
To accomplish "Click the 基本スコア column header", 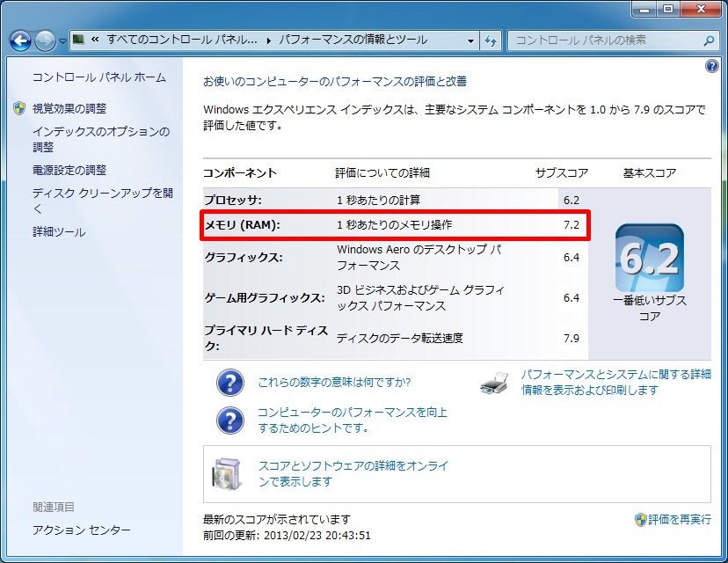I will [x=650, y=173].
